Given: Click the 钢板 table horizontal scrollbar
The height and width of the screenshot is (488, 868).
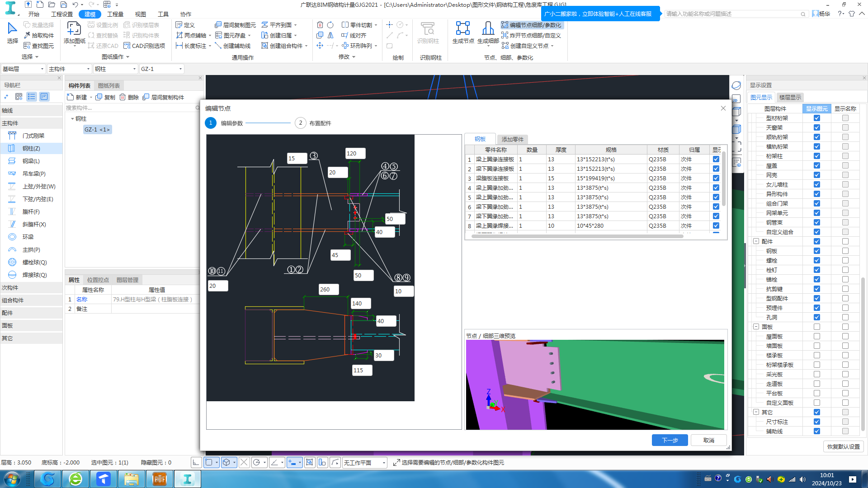Looking at the screenshot, I should point(577,236).
